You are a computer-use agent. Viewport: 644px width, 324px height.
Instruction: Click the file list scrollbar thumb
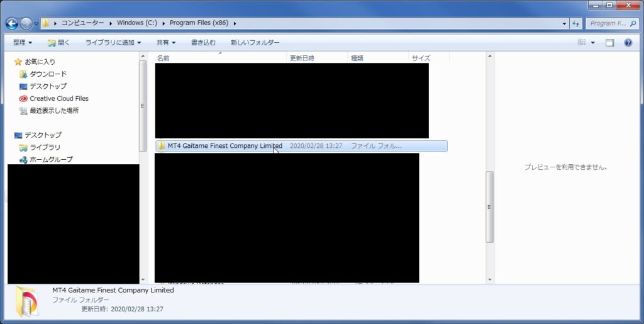coord(489,207)
